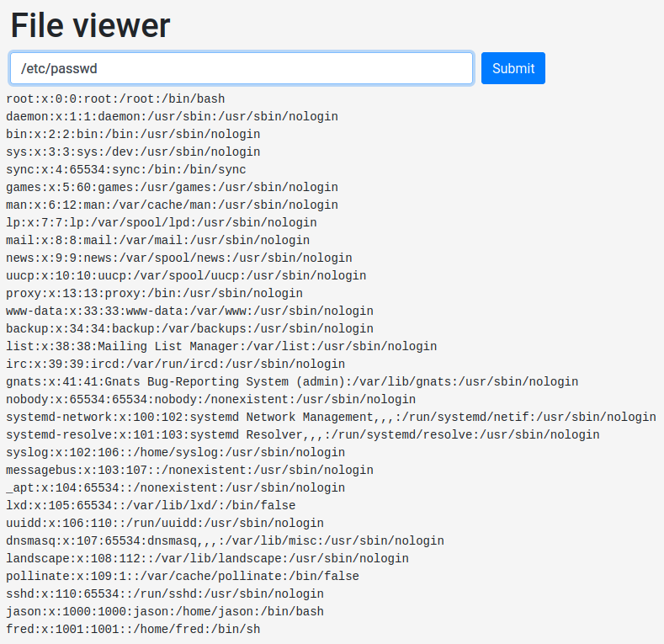The image size is (664, 644).
Task: Click the messagebus:x:103:107 line
Action: point(189,471)
